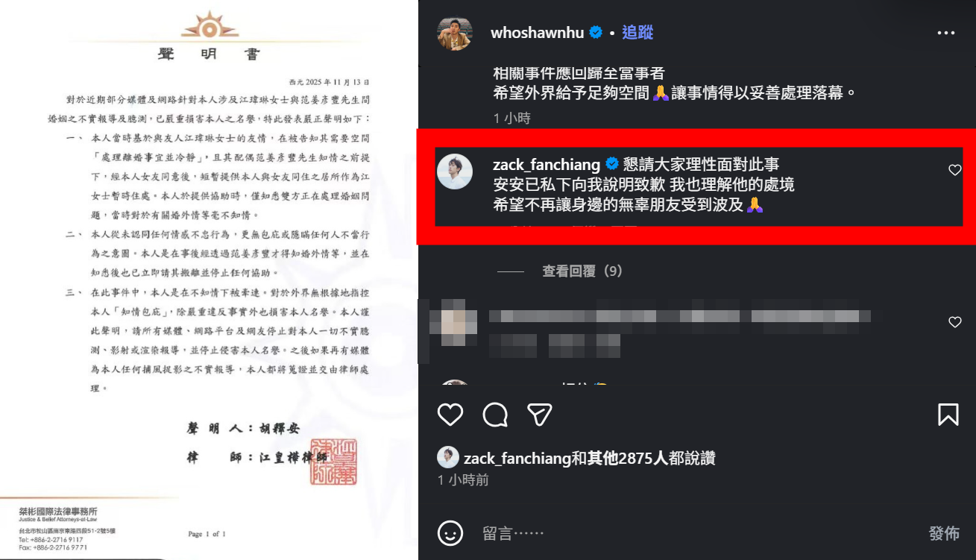Follow whoshawnhu via 追蹤 button
976x560 pixels.
click(x=637, y=32)
